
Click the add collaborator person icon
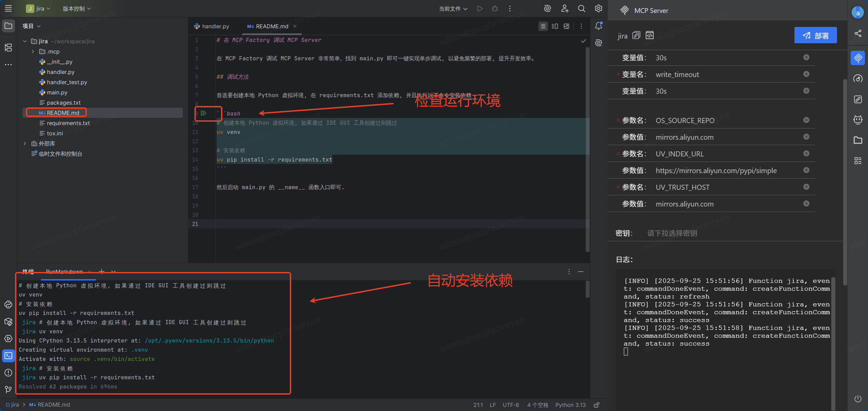565,9
